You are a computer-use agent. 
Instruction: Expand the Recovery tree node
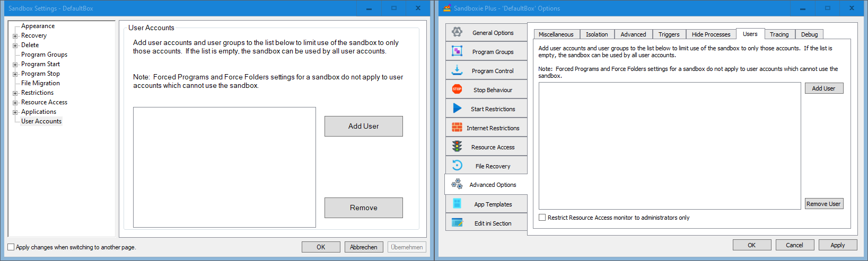click(15, 36)
